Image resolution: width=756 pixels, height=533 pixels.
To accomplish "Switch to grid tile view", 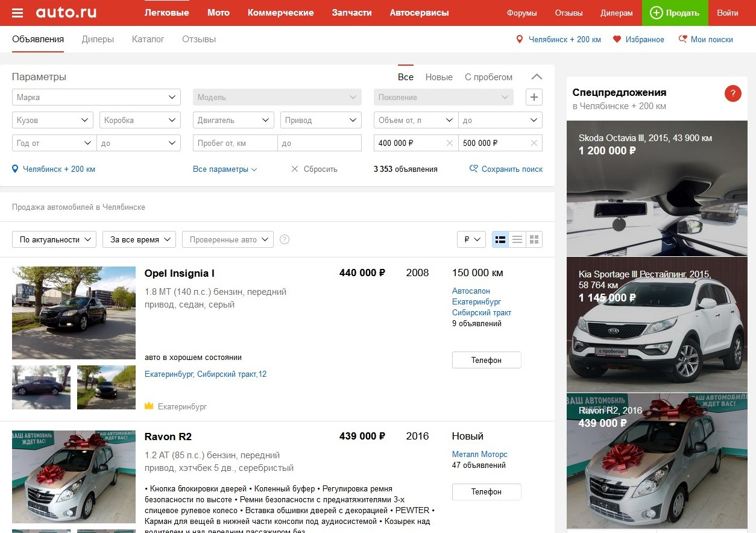I will point(534,239).
